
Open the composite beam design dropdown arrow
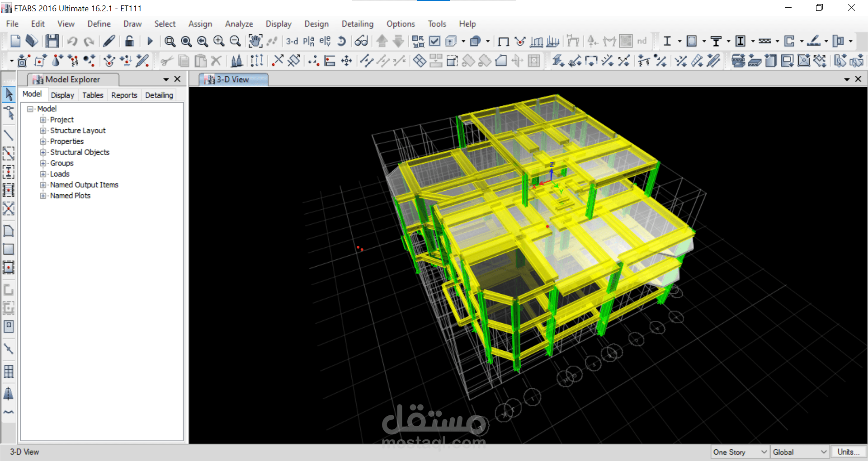click(x=728, y=41)
